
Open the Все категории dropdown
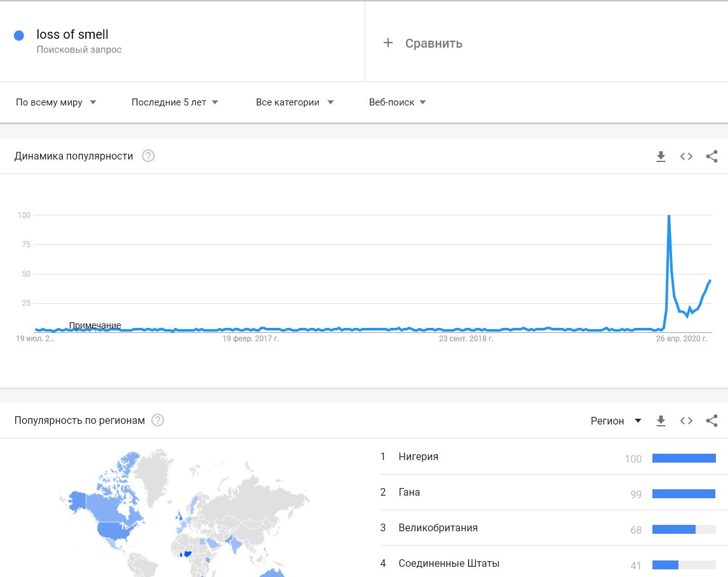[x=294, y=102]
